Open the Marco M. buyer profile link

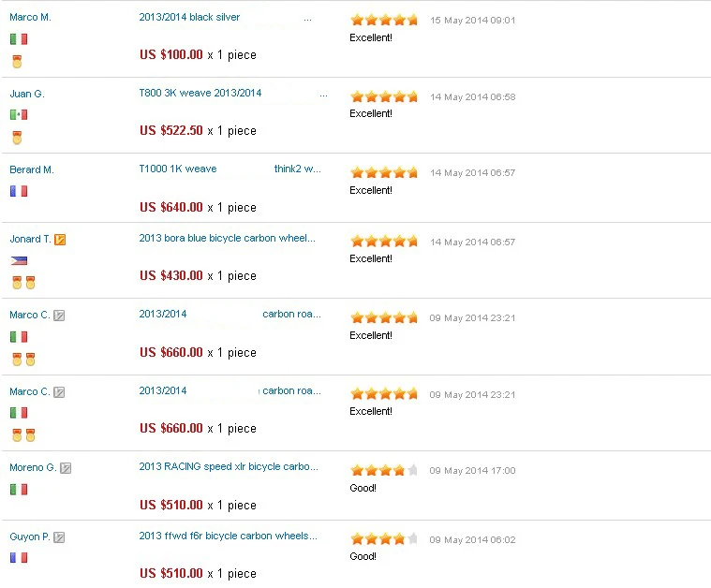30,18
